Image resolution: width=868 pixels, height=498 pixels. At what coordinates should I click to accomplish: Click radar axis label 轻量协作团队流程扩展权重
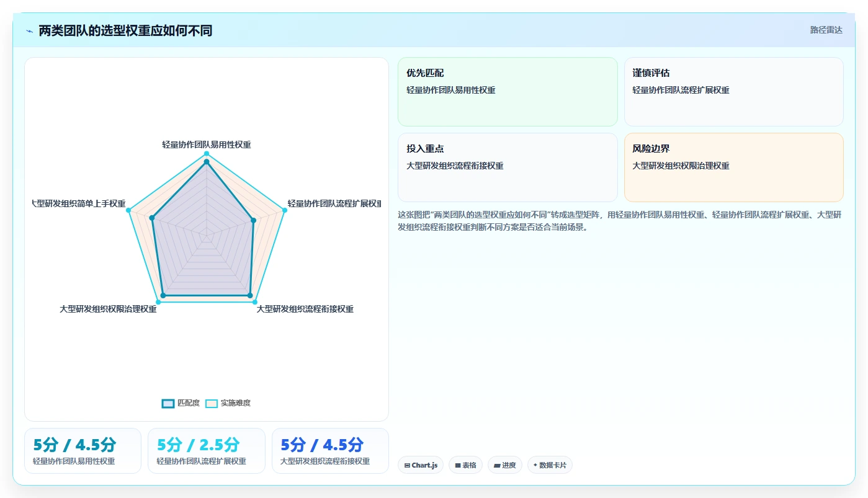click(x=334, y=203)
